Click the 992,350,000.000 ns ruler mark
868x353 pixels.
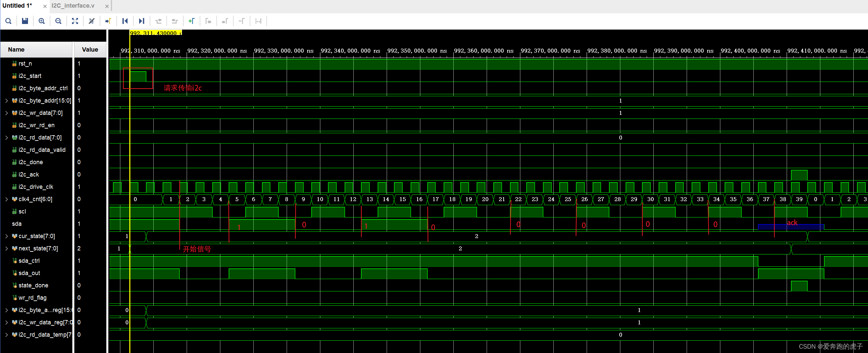[417, 51]
